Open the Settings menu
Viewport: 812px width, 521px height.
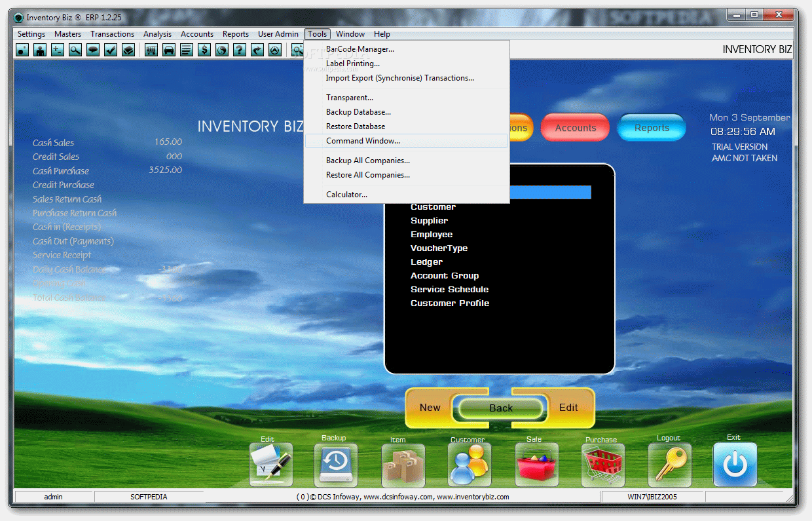pyautogui.click(x=31, y=34)
